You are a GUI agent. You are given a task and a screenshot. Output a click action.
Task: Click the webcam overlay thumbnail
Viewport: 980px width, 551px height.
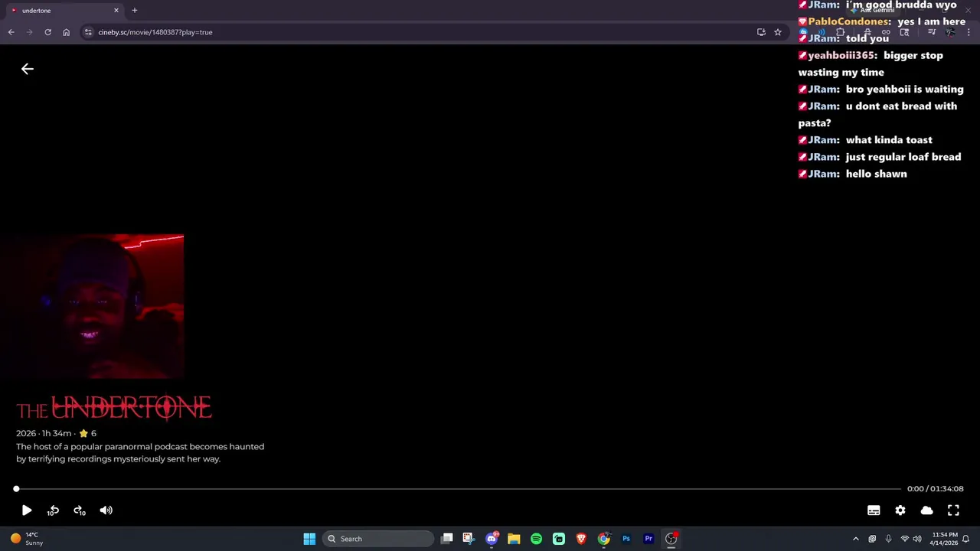[x=92, y=306]
